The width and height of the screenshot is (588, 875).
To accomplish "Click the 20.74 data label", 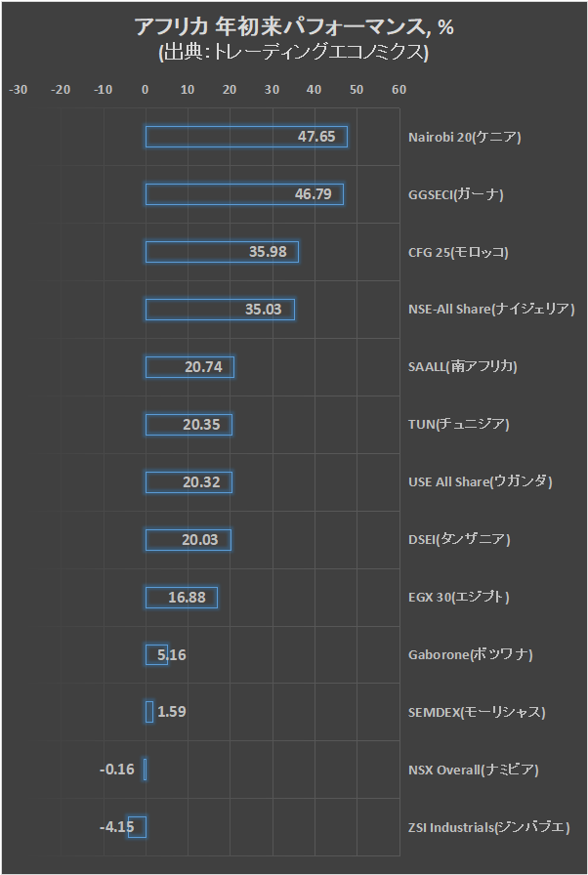I will (x=203, y=366).
